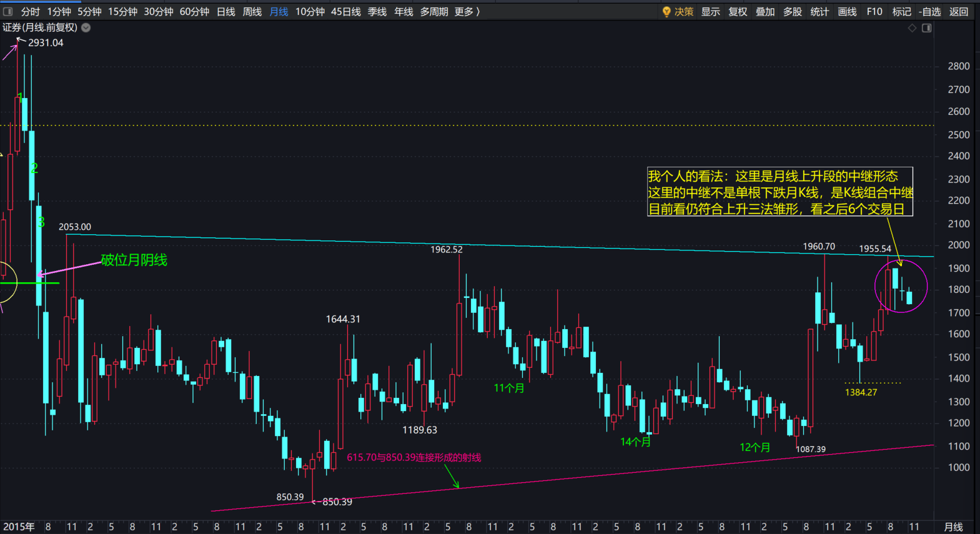The image size is (980, 534).
Task: Click the 1189.63 low label
Action: 420,430
